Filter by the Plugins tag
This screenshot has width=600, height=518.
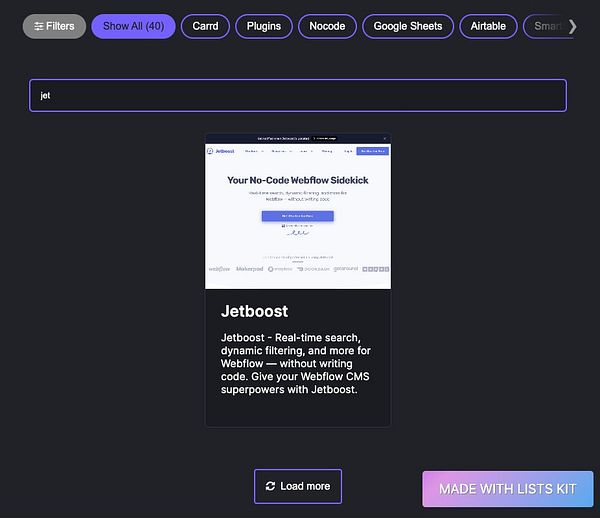coord(264,26)
